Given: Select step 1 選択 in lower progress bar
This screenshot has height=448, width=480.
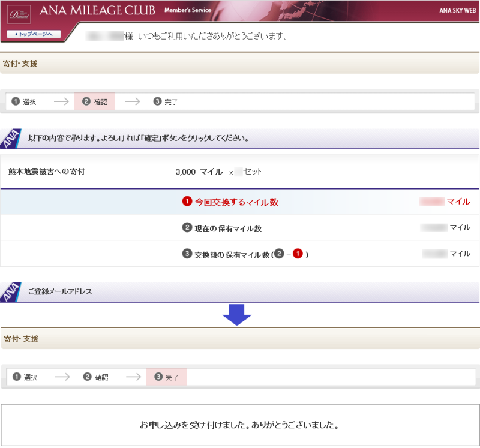Looking at the screenshot, I should pos(25,377).
